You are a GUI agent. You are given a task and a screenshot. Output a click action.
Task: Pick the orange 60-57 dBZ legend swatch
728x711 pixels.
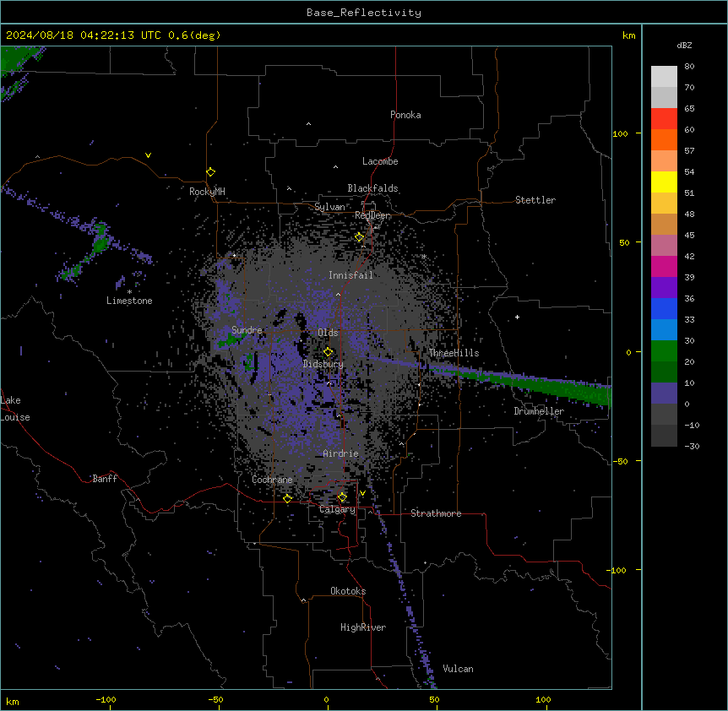(664, 140)
